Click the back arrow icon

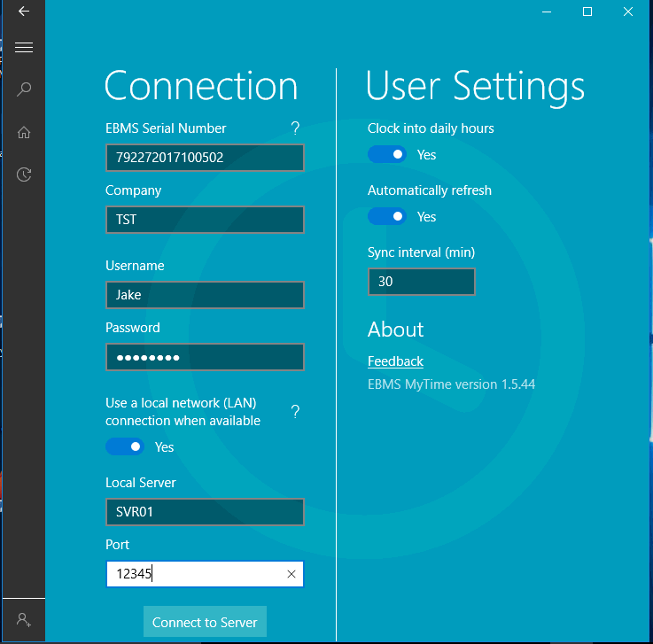click(x=24, y=12)
